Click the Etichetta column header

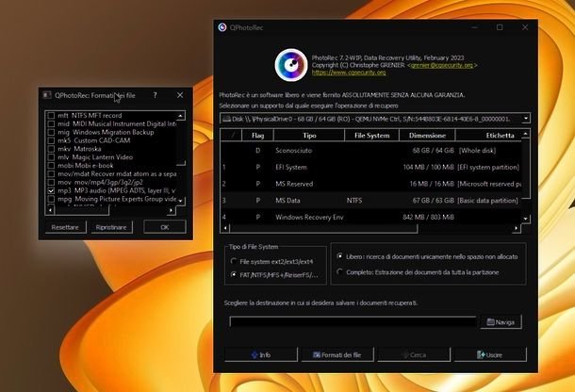point(488,136)
